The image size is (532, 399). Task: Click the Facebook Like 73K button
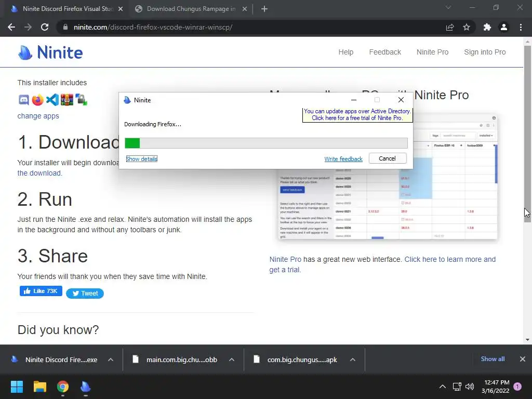click(41, 291)
